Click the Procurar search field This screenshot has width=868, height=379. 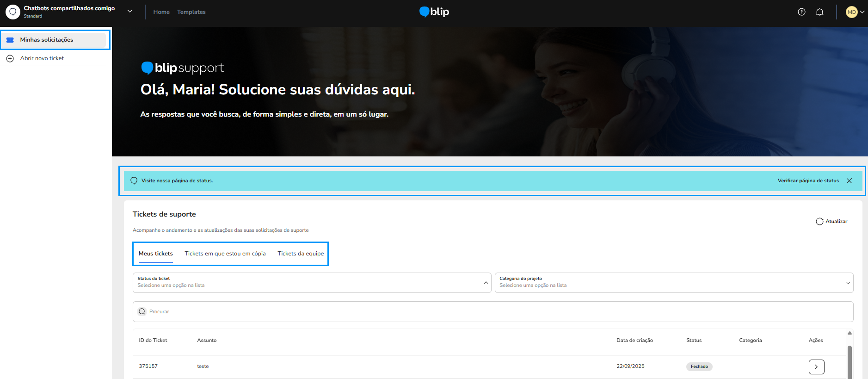(493, 312)
